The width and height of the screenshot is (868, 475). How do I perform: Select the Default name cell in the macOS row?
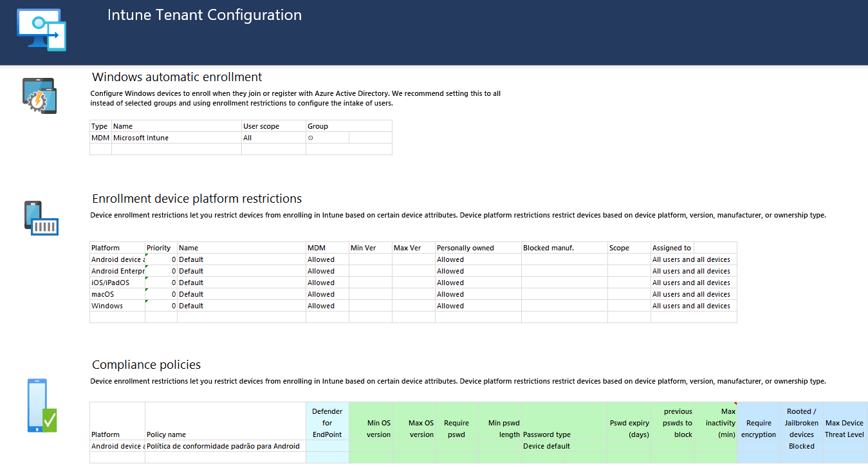point(241,294)
